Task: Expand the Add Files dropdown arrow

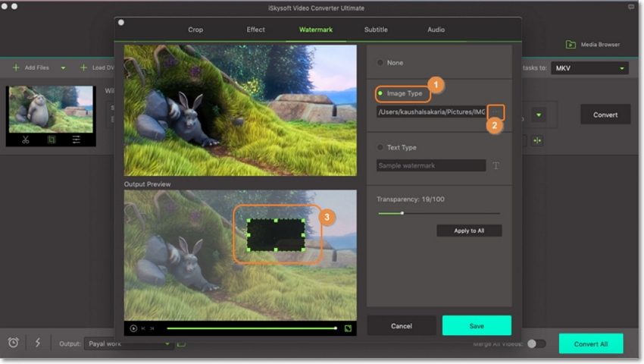Action: pyautogui.click(x=63, y=67)
